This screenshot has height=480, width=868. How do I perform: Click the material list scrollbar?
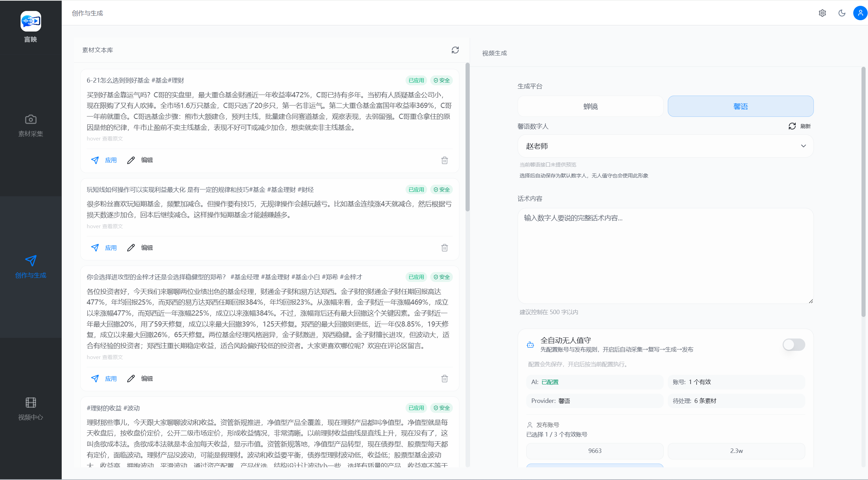467,137
